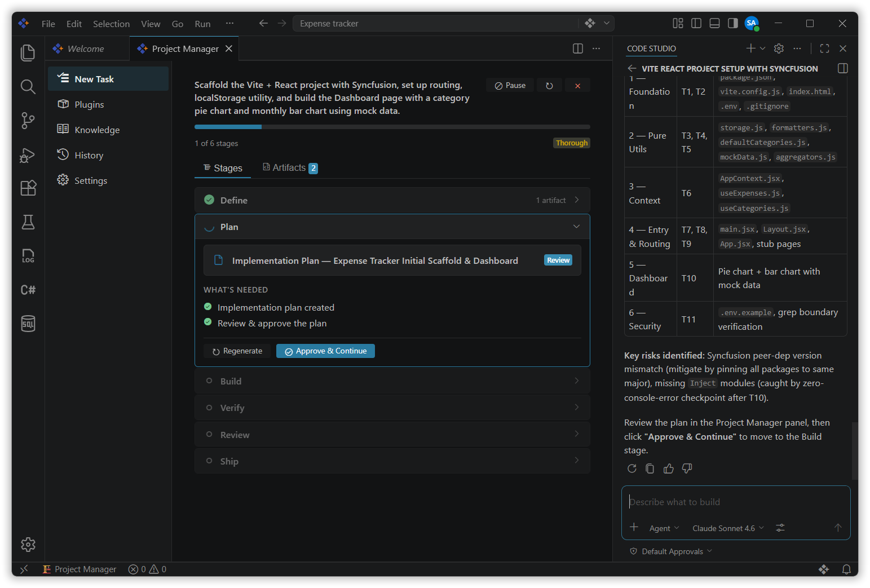Toggle the bottom panel visibility
The height and width of the screenshot is (588, 870).
[x=714, y=23]
